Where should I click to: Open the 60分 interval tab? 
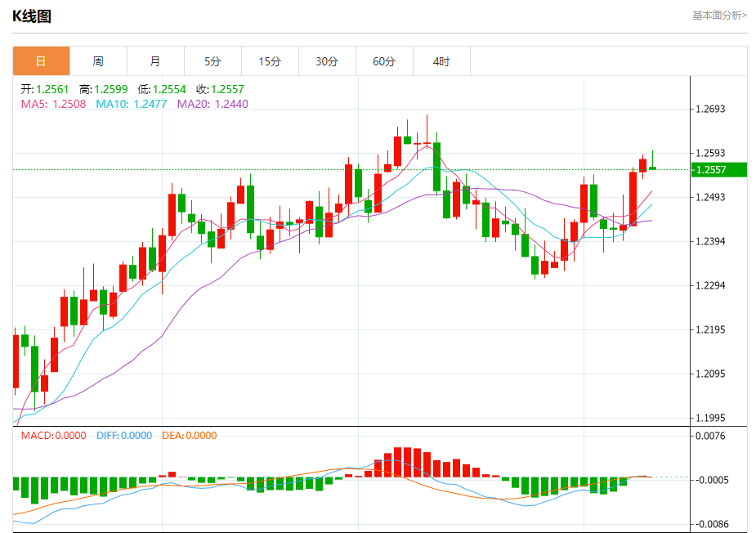[384, 61]
